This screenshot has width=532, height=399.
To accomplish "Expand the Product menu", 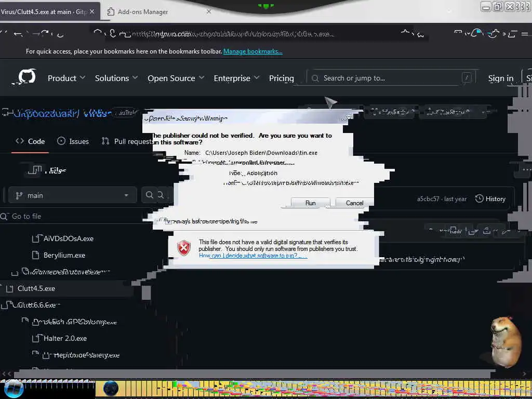I will coord(66,78).
